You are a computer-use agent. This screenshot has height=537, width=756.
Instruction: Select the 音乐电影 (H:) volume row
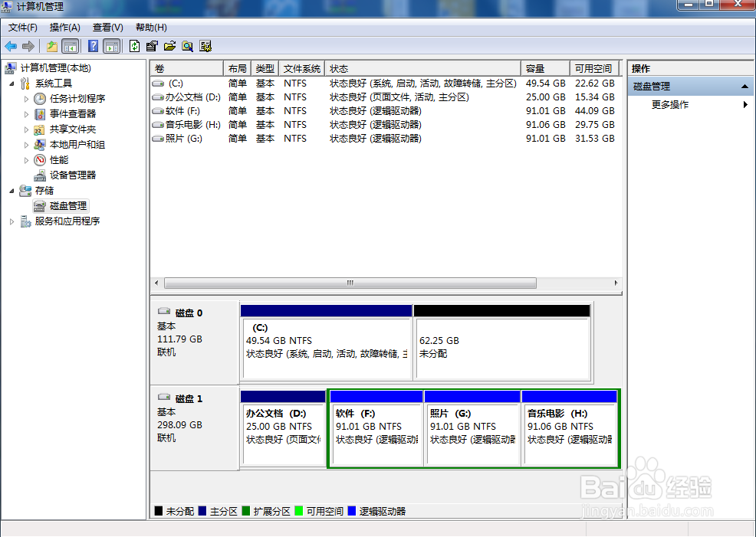click(x=383, y=125)
